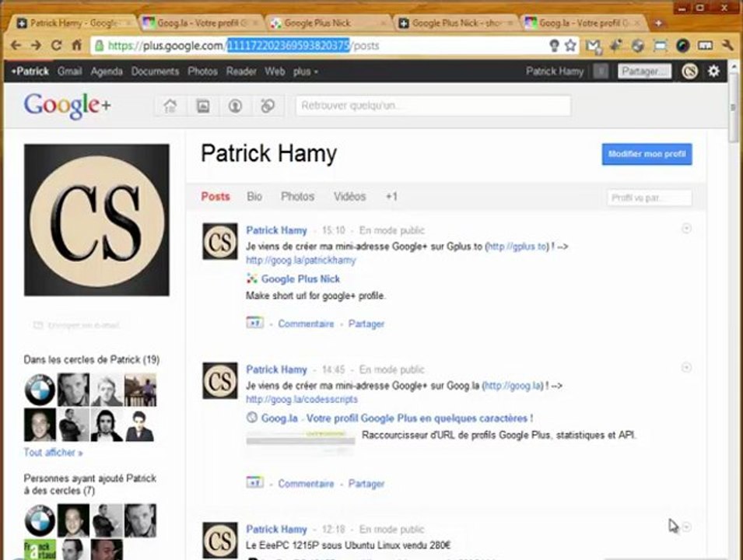This screenshot has height=560, width=743.
Task: Open the Google+ home stream icon
Action: click(170, 106)
